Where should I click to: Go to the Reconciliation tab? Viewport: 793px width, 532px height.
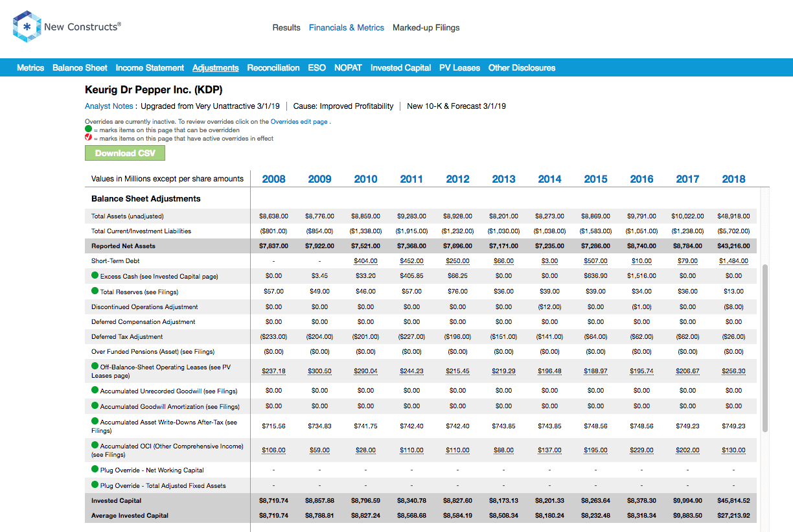(273, 67)
